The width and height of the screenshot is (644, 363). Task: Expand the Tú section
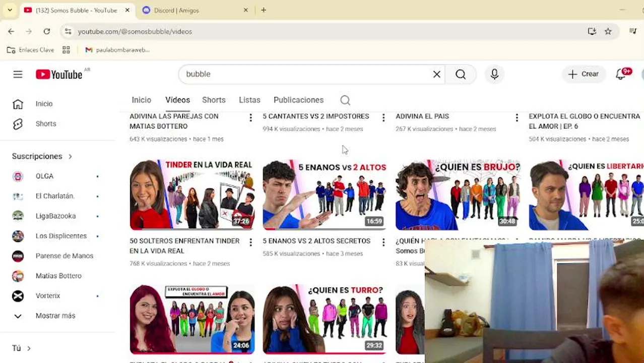click(22, 348)
